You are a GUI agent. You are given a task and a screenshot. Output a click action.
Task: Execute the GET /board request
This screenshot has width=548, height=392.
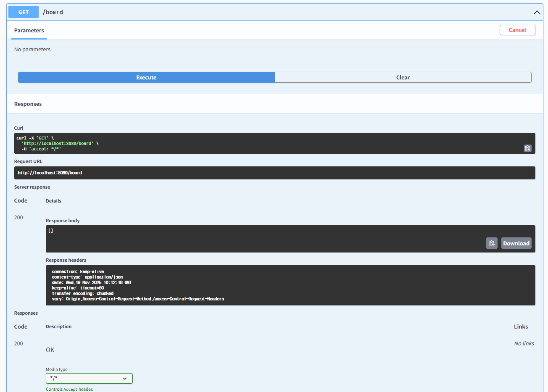click(x=146, y=77)
